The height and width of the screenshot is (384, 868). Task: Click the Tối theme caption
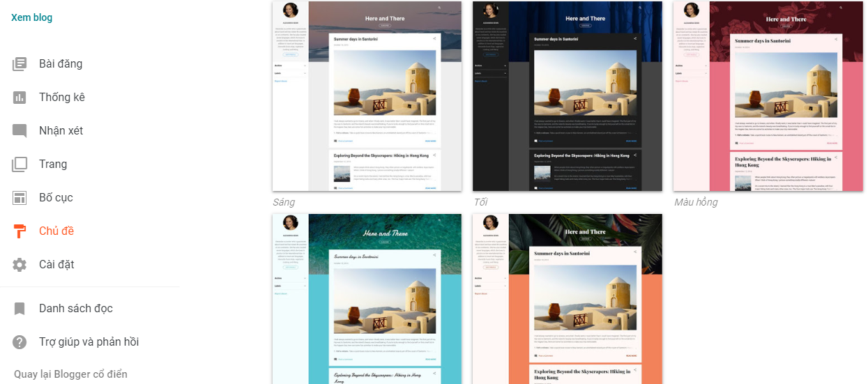(x=480, y=202)
